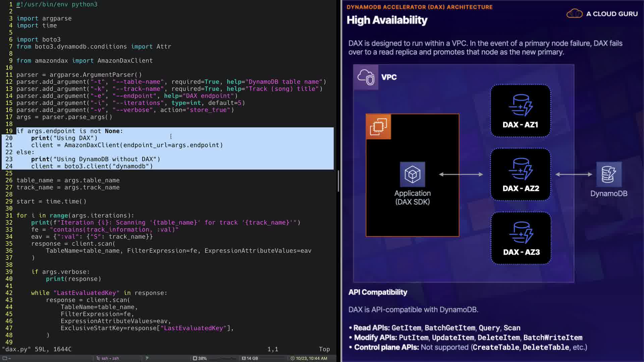This screenshot has width=644, height=362.
Task: Click the Application DAX SDK cube icon
Action: pos(412,174)
